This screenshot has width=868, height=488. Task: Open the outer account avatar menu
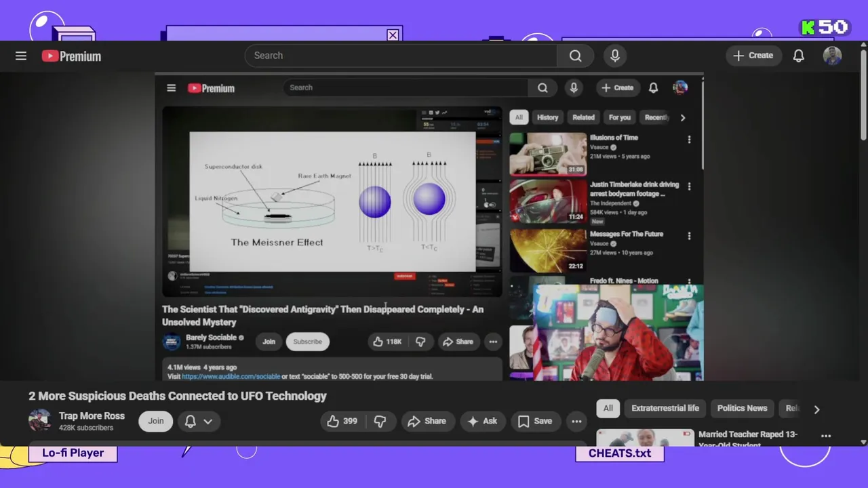[832, 56]
